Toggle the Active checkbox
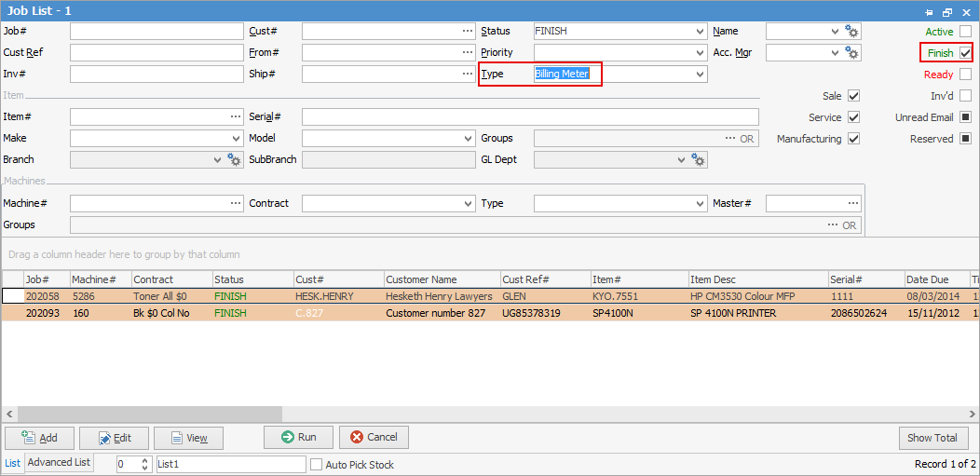 coord(966,32)
